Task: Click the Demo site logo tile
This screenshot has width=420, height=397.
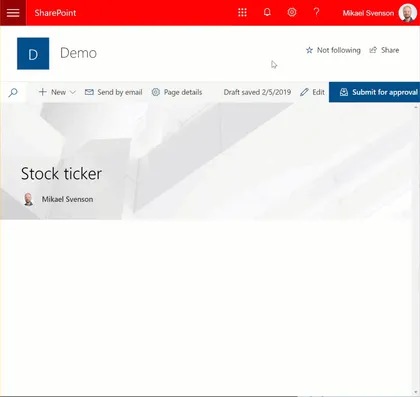Action: coord(33,53)
